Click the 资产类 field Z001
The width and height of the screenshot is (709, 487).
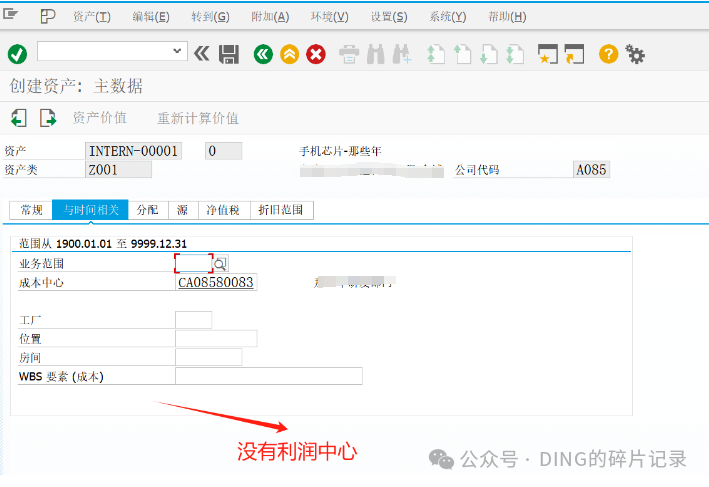118,170
